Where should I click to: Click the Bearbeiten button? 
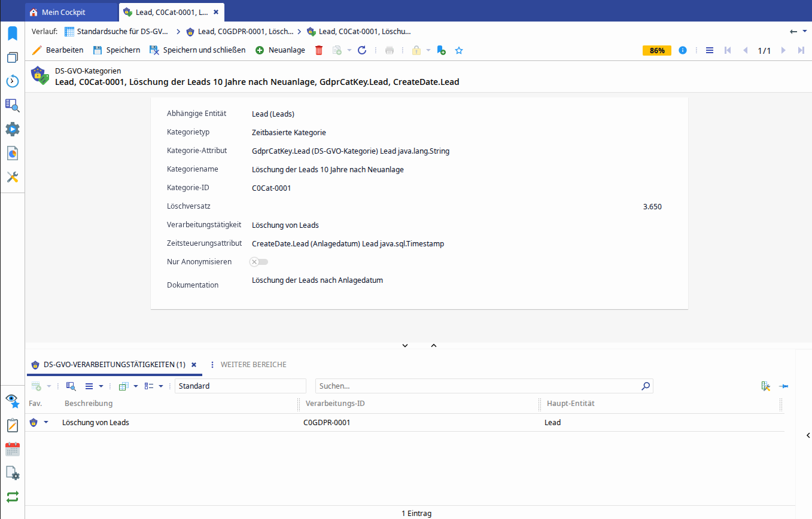click(x=57, y=50)
